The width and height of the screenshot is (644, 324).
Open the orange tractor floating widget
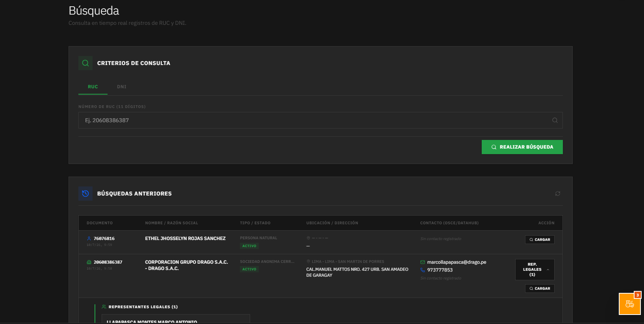tap(630, 304)
